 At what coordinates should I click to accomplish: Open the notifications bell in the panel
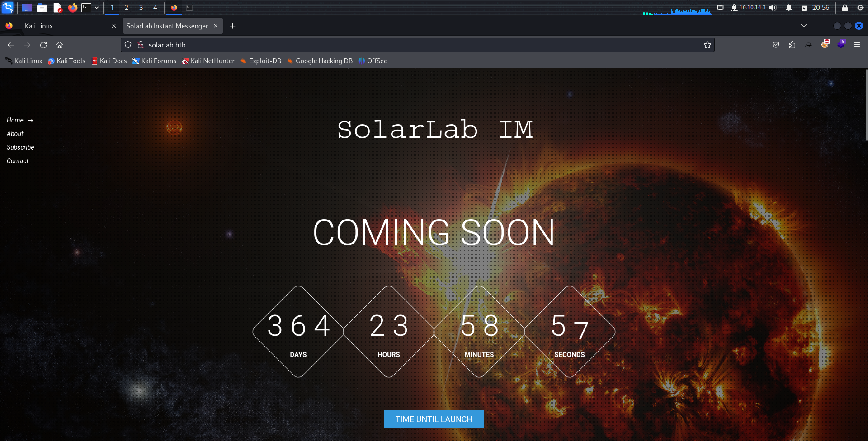pos(789,8)
